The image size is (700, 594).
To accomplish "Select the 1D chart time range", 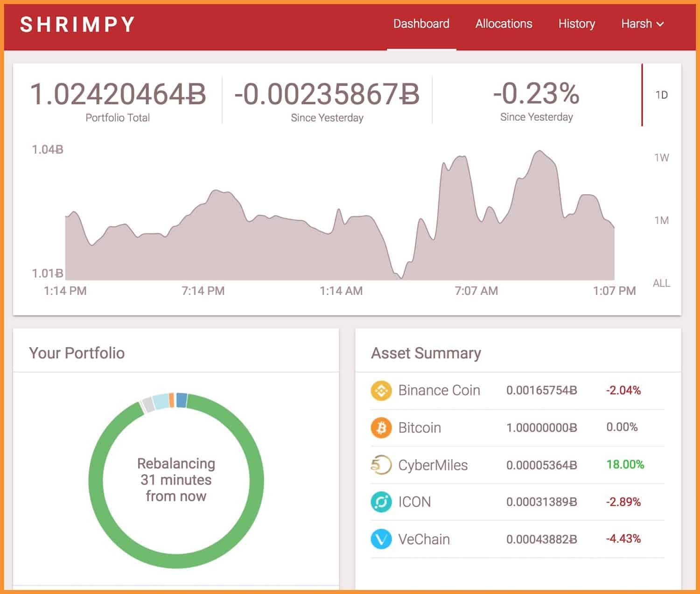I will pos(661,95).
